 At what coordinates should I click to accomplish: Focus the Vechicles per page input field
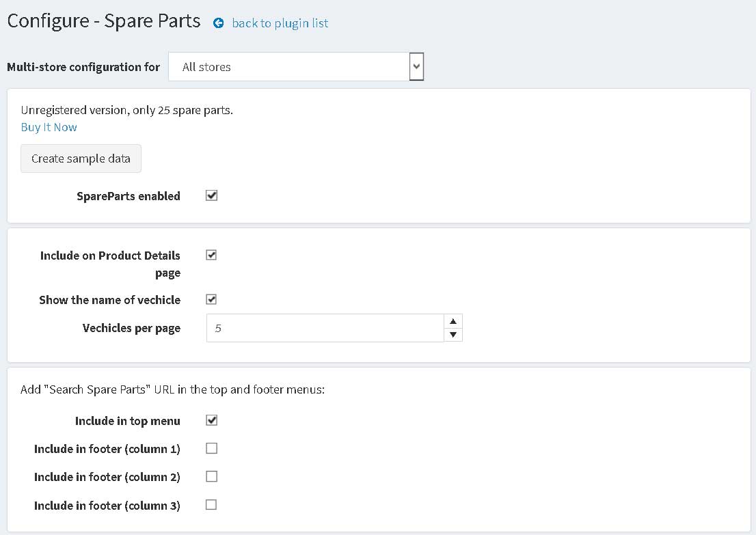coord(325,328)
